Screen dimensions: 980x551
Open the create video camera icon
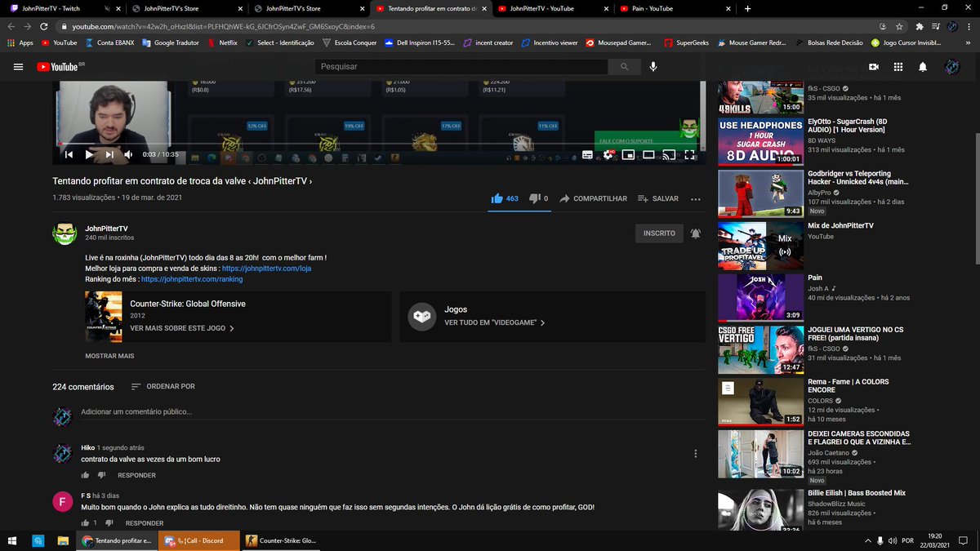(874, 67)
